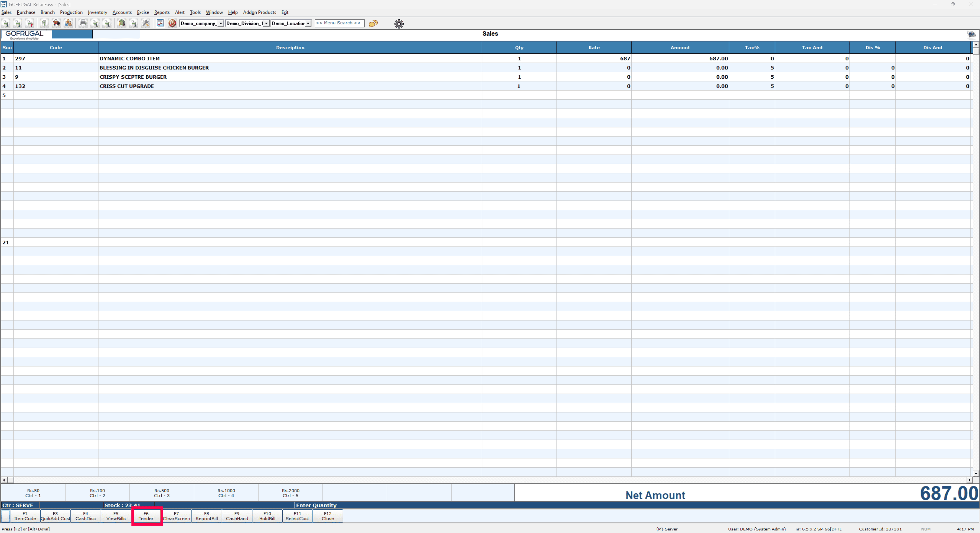The image size is (980, 533).
Task: Select the CRISPY SCEPTRE BURGER row
Action: pyautogui.click(x=133, y=77)
